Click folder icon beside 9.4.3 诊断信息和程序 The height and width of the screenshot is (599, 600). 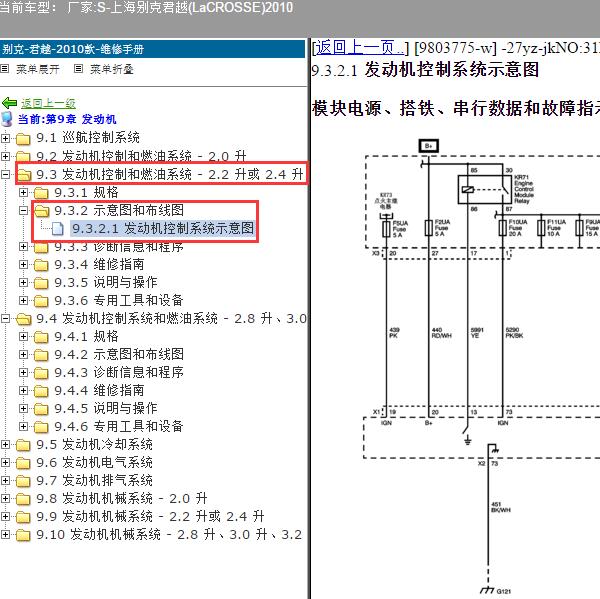coord(41,373)
